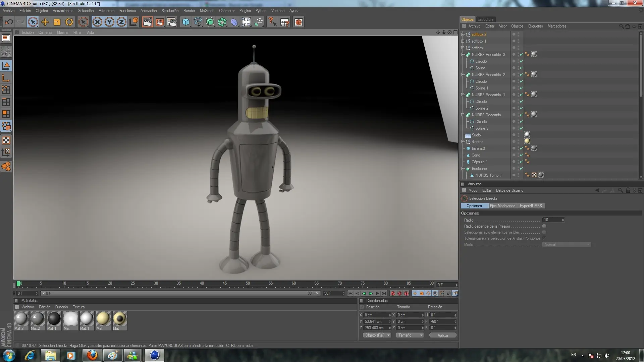Image resolution: width=644 pixels, height=362 pixels.
Task: Open the Array modeling objects icon
Action: [x=222, y=22]
